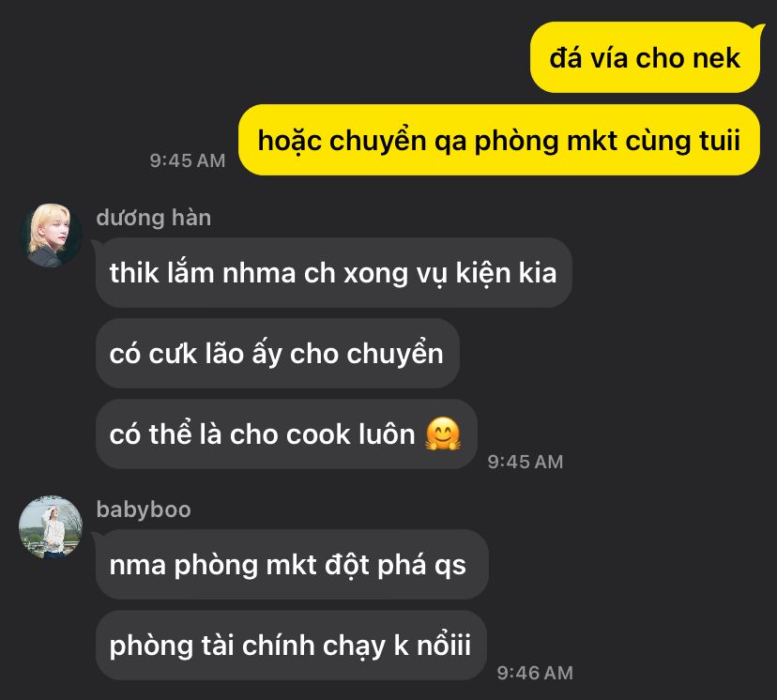Tap the 9:46 AM timestamp

535,673
